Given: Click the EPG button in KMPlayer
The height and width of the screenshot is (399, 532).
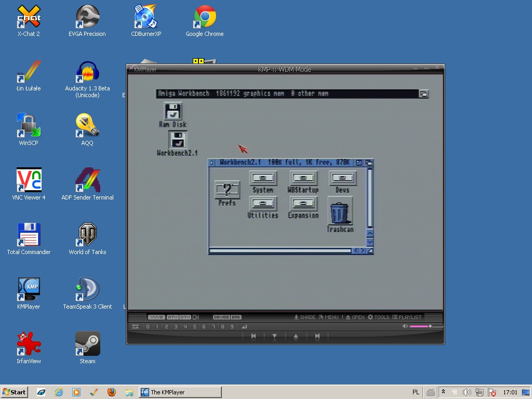Looking at the screenshot, I should click(x=236, y=317).
